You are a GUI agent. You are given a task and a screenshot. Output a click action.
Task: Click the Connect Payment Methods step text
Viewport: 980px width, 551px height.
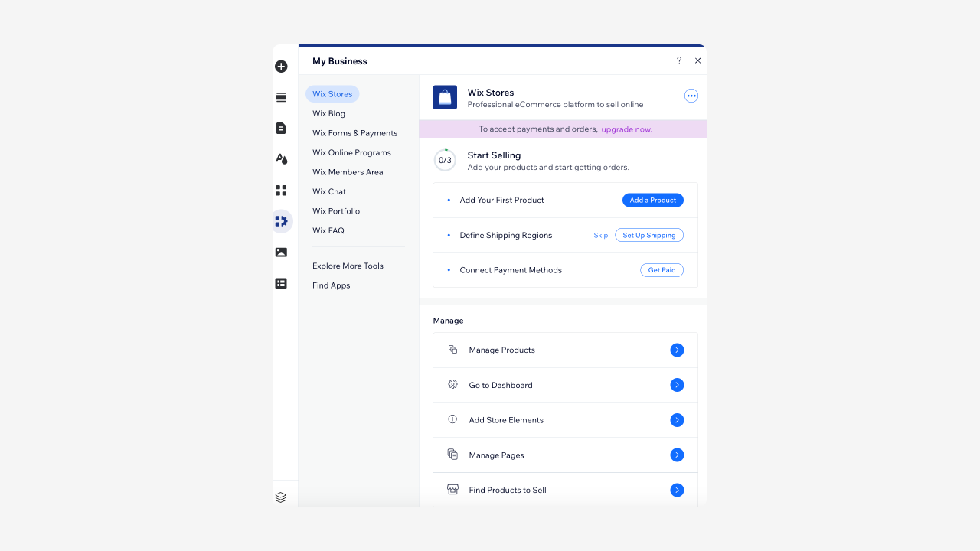511,270
